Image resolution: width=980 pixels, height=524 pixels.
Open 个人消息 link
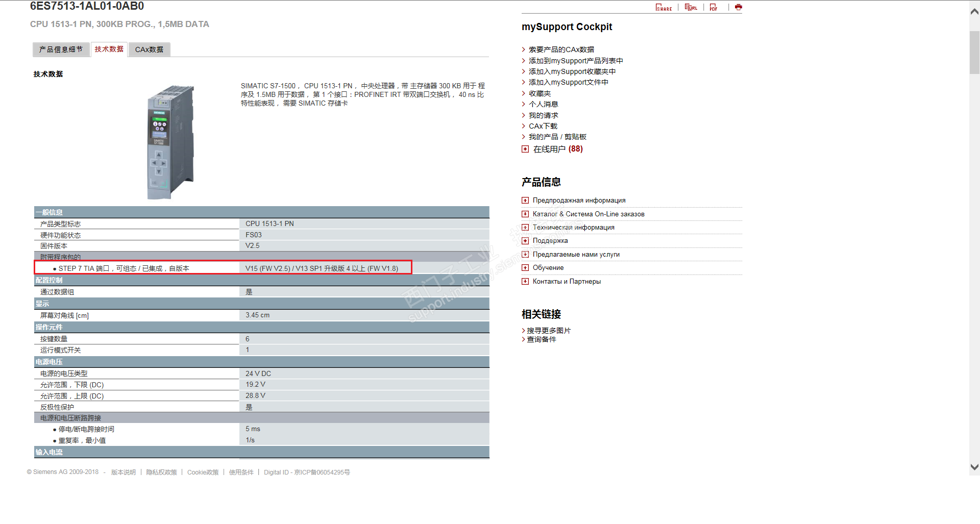click(544, 104)
